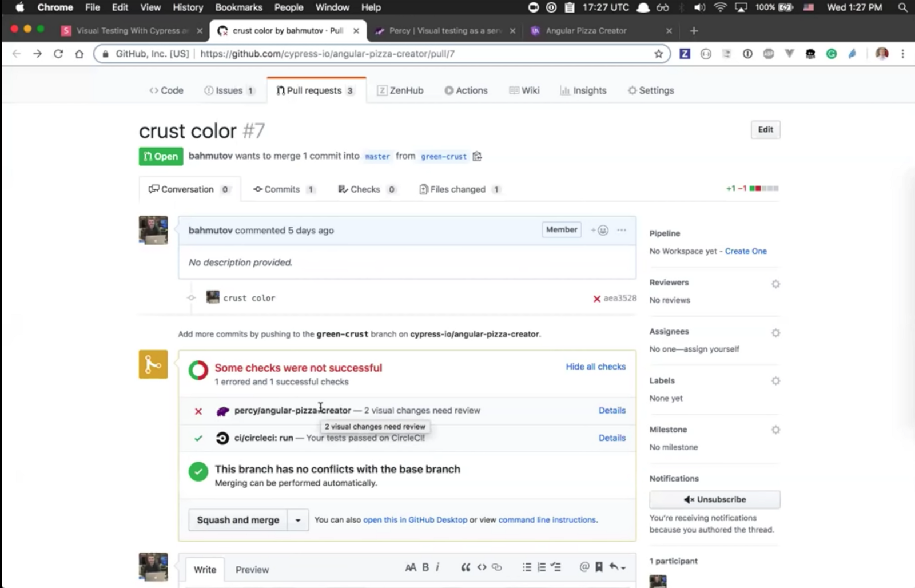Click the red X status next to aea3528

[x=596, y=299]
